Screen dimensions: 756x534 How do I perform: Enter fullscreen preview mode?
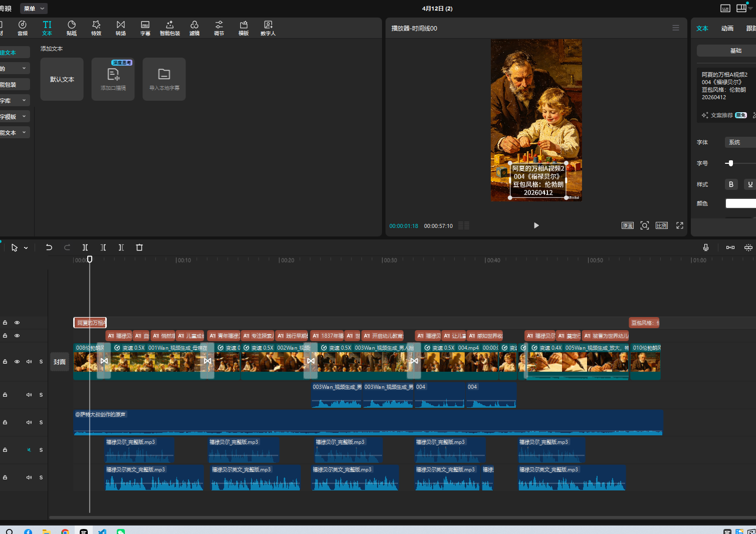pyautogui.click(x=680, y=225)
